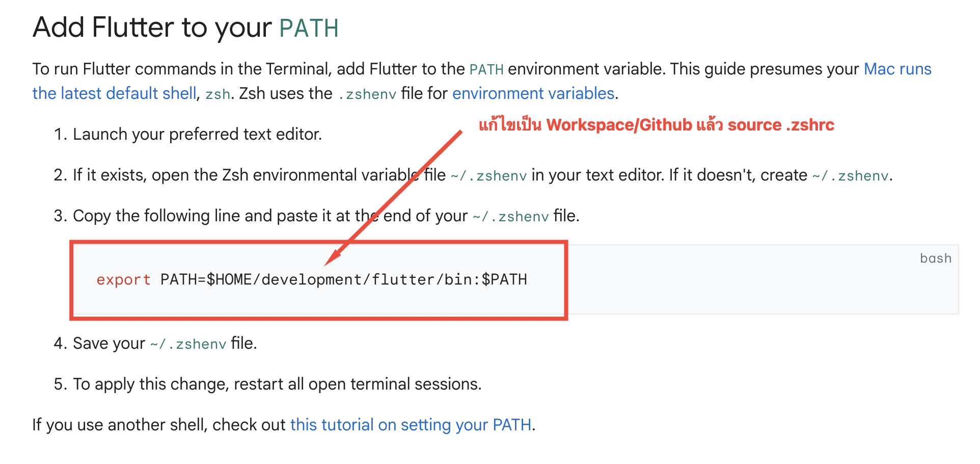
Task: Click the green PATH code word in intro paragraph
Action: click(486, 69)
